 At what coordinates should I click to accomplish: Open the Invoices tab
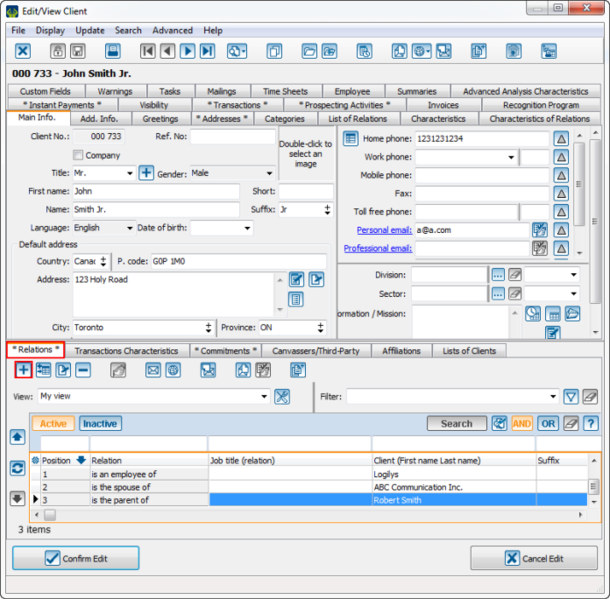(443, 105)
